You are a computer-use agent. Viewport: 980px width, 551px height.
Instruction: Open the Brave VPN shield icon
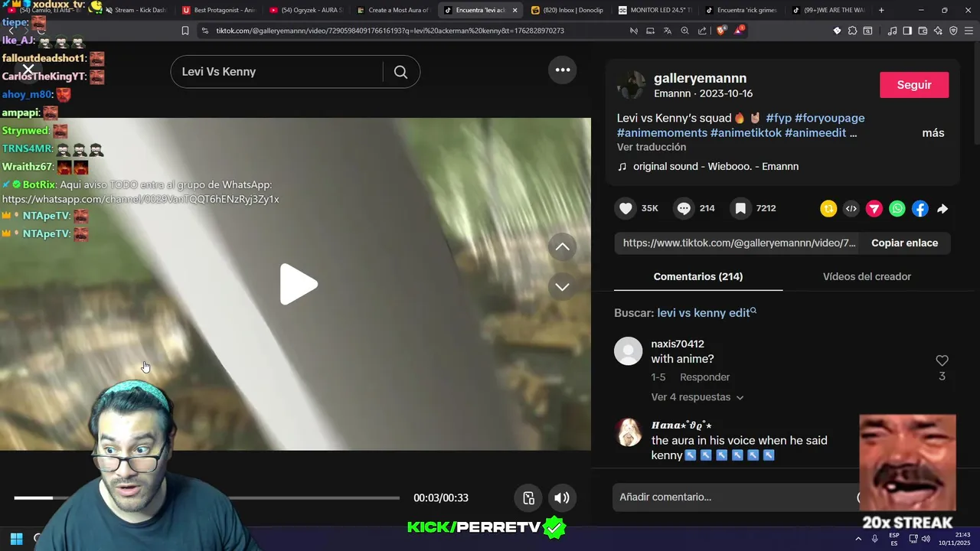(953, 31)
